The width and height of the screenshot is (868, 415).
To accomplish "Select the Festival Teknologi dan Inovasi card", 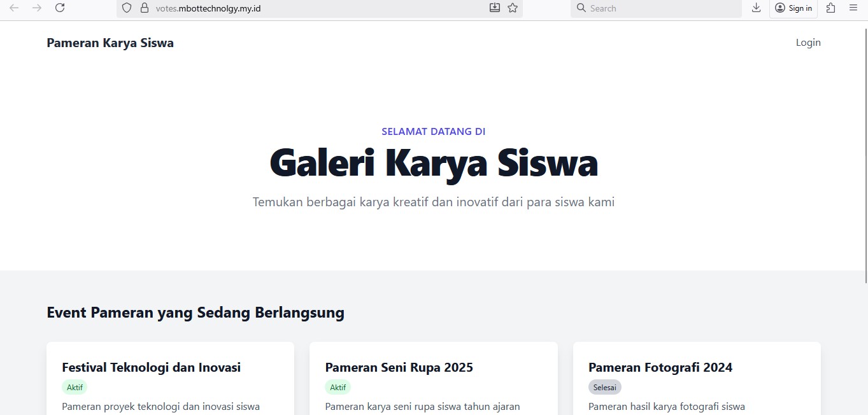I will [151, 367].
